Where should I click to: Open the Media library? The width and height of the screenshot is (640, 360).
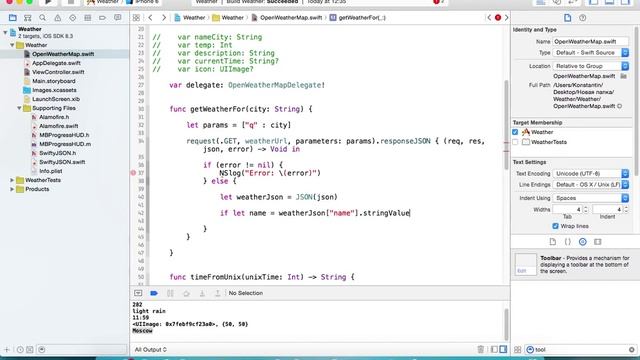[x=598, y=242]
